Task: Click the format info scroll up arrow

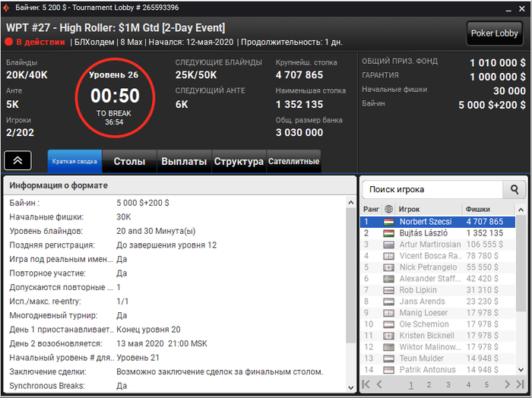Action: click(x=351, y=202)
